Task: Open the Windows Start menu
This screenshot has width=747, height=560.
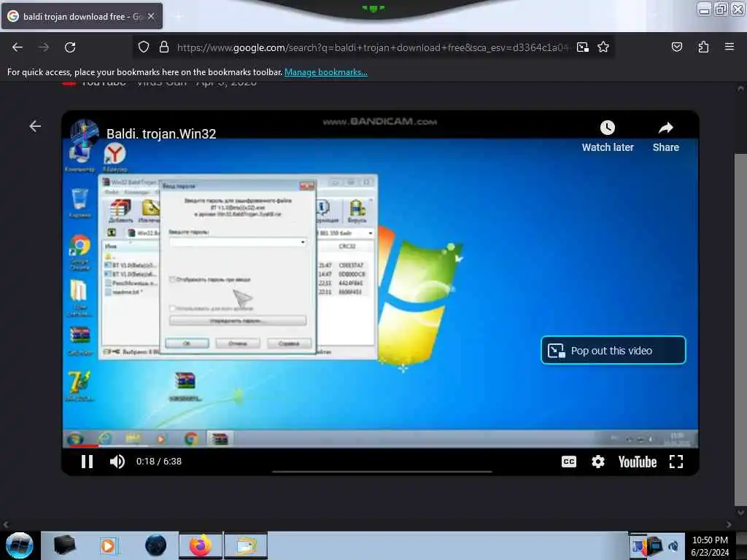Action: click(19, 545)
